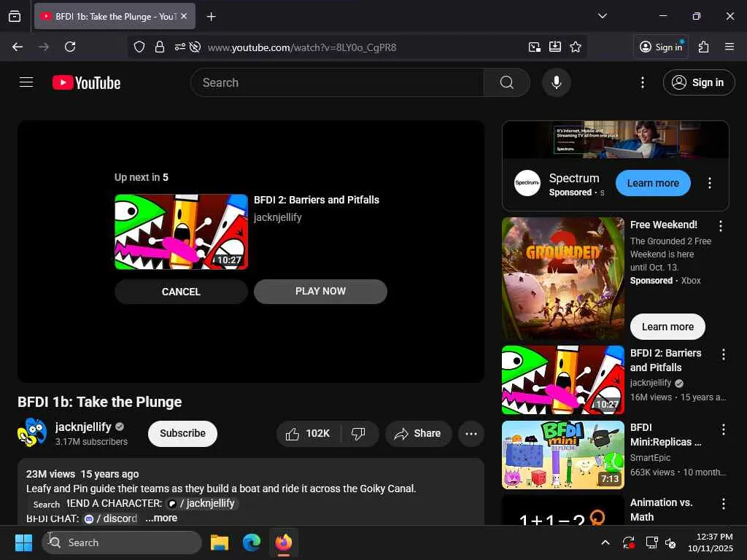
Task: Open Spectrum ad options menu
Action: pos(709,183)
